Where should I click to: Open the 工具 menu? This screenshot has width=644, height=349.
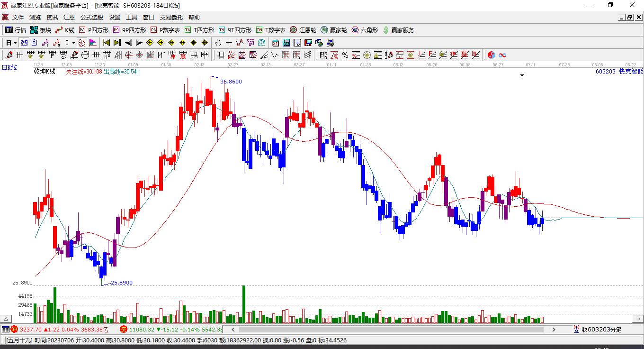pos(132,18)
